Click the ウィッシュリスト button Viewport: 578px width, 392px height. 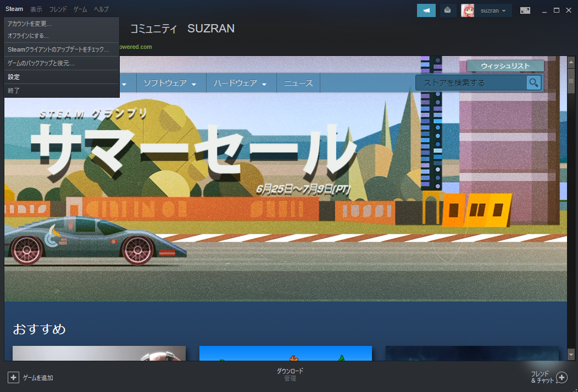(x=505, y=66)
